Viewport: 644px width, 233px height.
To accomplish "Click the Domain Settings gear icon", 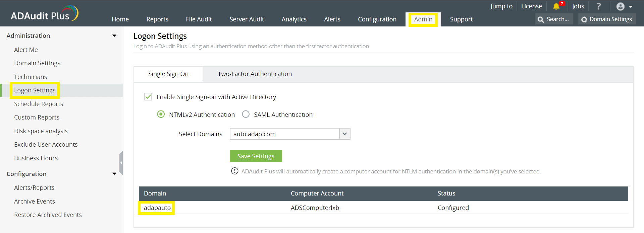I will pyautogui.click(x=584, y=19).
